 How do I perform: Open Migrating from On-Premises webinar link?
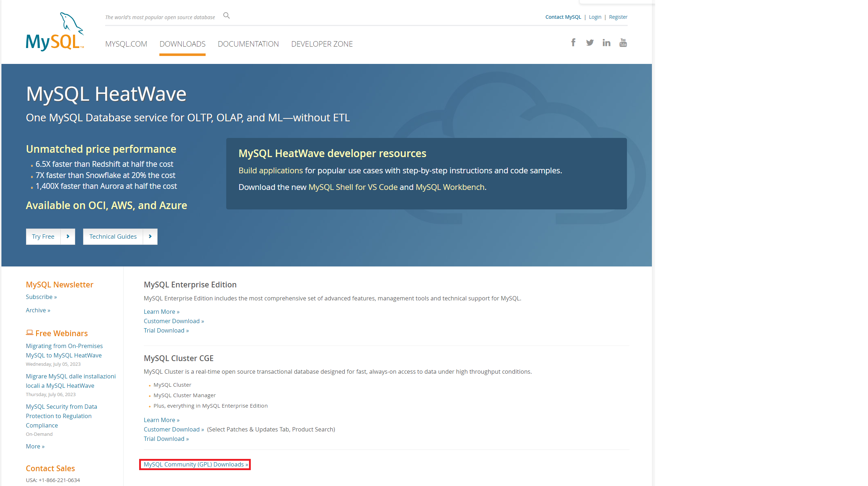64,351
